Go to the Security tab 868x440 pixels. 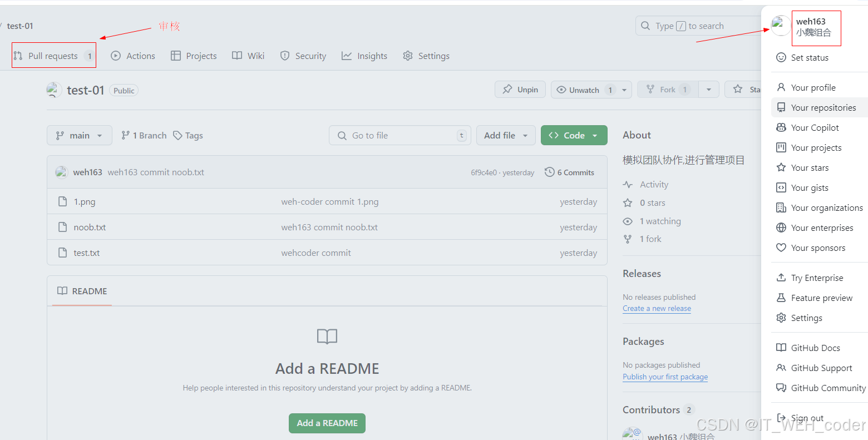click(303, 56)
